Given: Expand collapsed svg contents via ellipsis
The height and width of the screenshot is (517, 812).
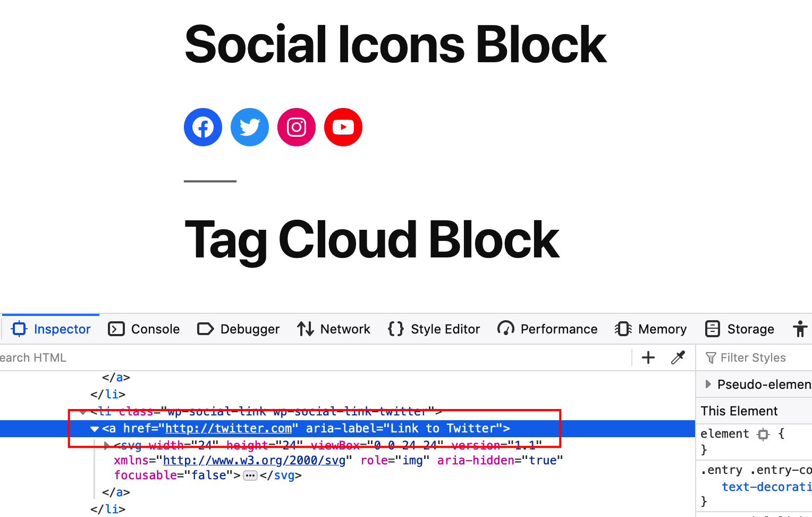Looking at the screenshot, I should 249,475.
